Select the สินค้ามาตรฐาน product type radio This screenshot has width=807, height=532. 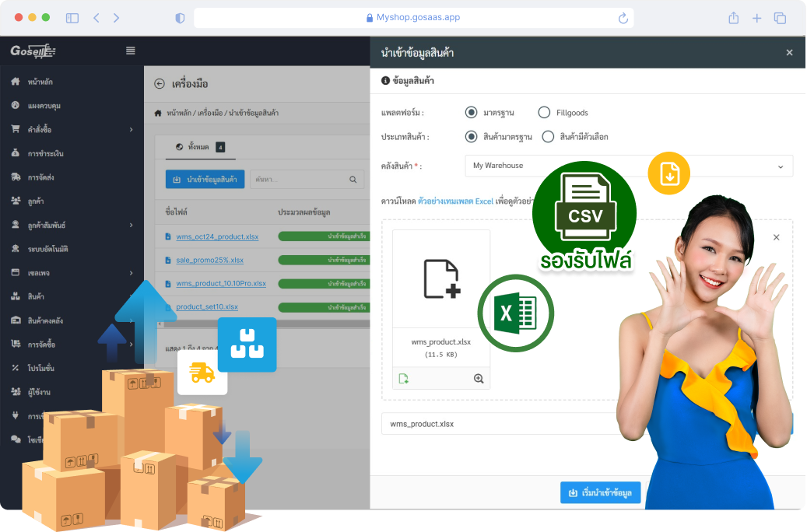471,136
